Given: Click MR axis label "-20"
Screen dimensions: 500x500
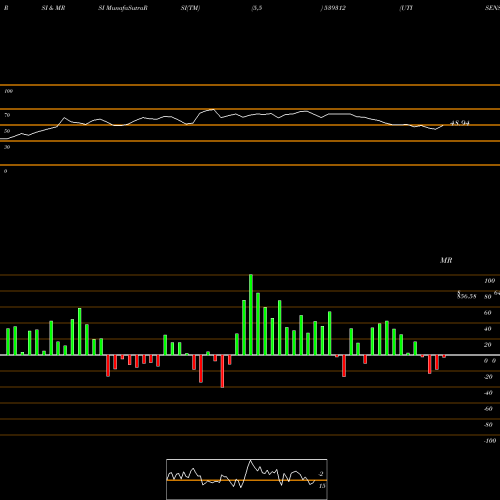Looking at the screenshot, I should (488, 377).
